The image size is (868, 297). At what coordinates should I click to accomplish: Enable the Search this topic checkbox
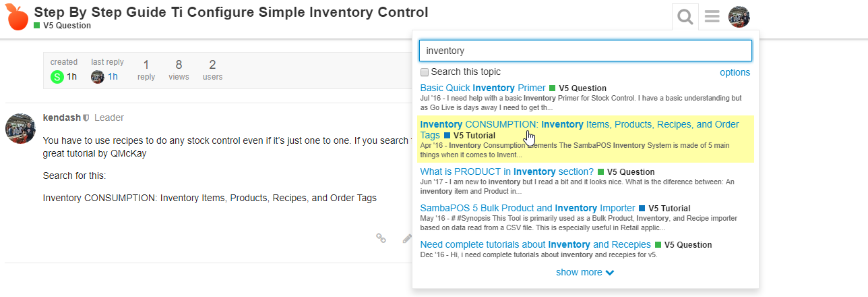[425, 72]
